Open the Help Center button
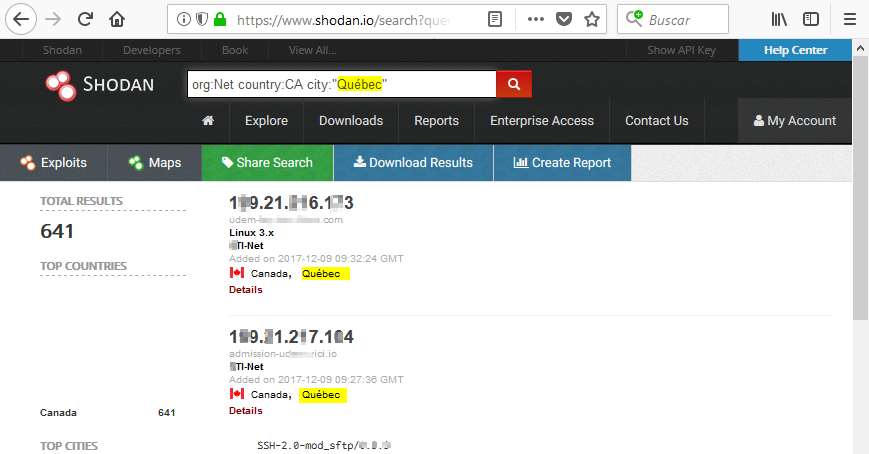The width and height of the screenshot is (869, 454). (x=795, y=50)
